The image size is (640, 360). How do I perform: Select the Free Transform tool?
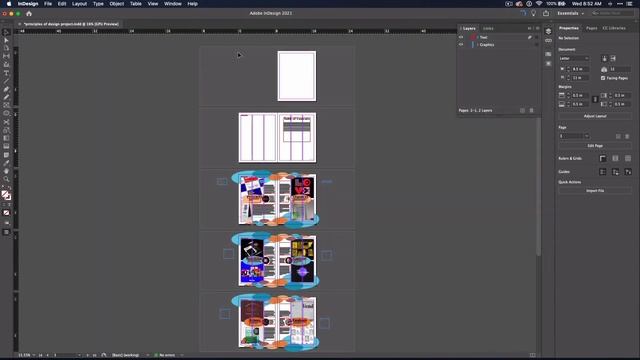point(6,130)
